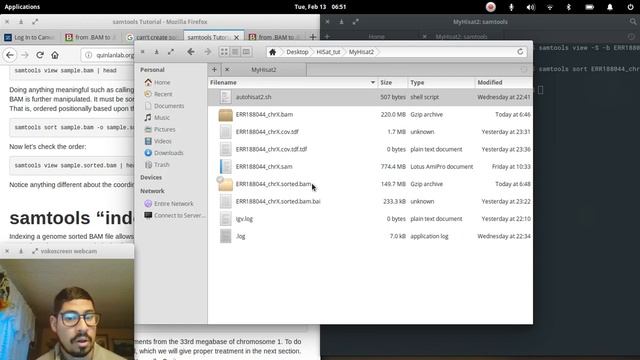640x360 pixels.
Task: Open the microphone indicator
Action: click(511, 7)
